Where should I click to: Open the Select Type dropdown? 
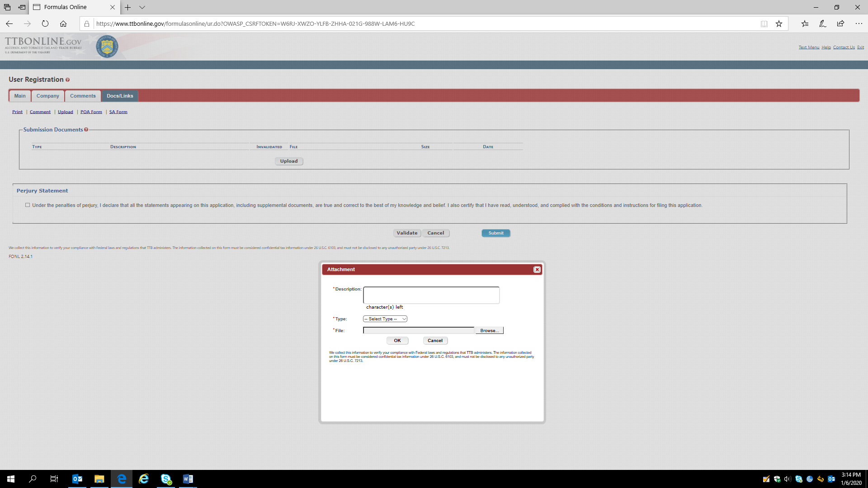click(385, 319)
